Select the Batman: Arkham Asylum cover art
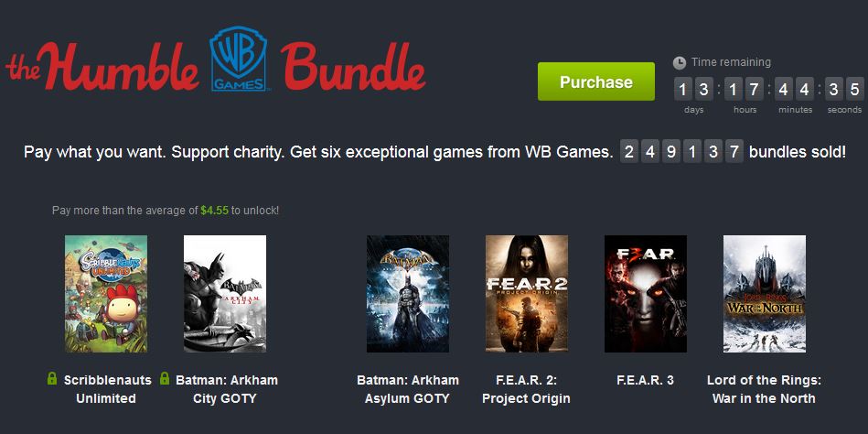This screenshot has height=434, width=868. pyautogui.click(x=408, y=294)
